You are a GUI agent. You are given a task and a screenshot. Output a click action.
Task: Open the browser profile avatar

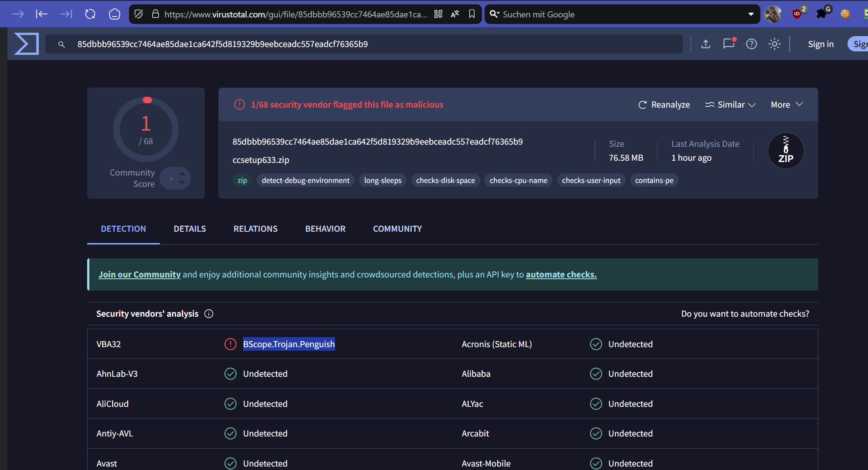pos(773,14)
